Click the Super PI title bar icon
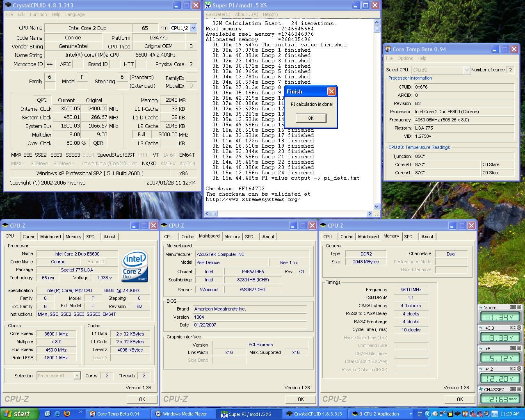The image size is (525, 420). pyautogui.click(x=208, y=5)
